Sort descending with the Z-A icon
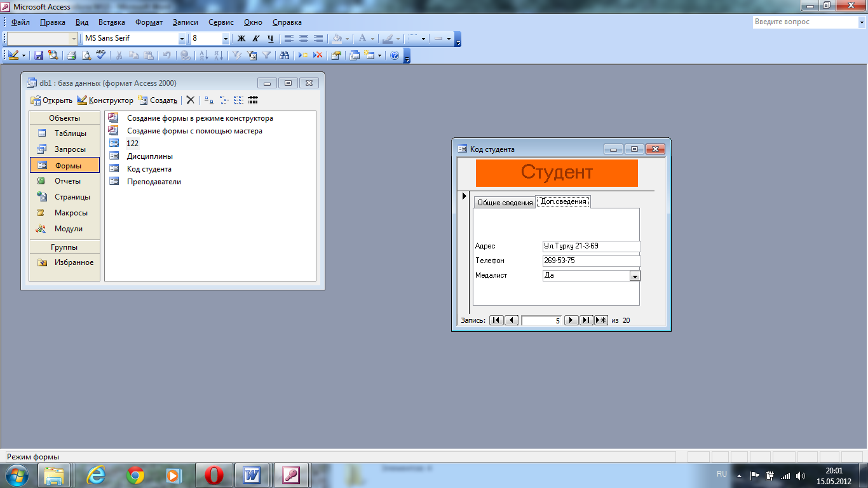 click(219, 55)
